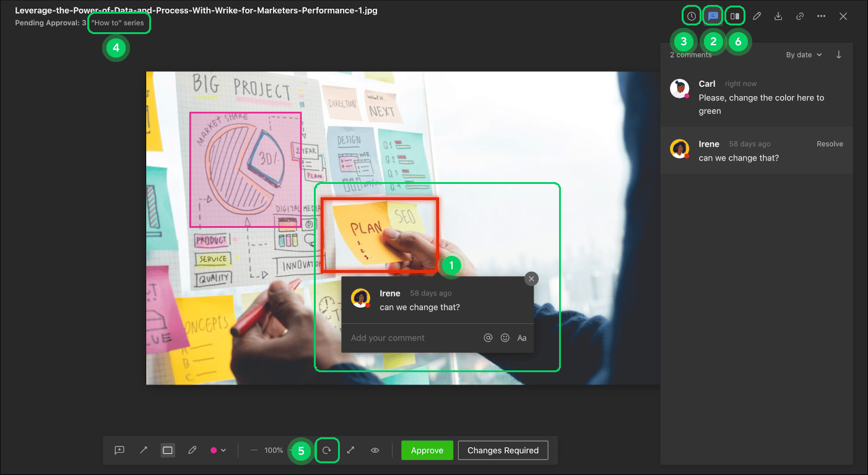Select the pencil drawing tool

(x=192, y=450)
